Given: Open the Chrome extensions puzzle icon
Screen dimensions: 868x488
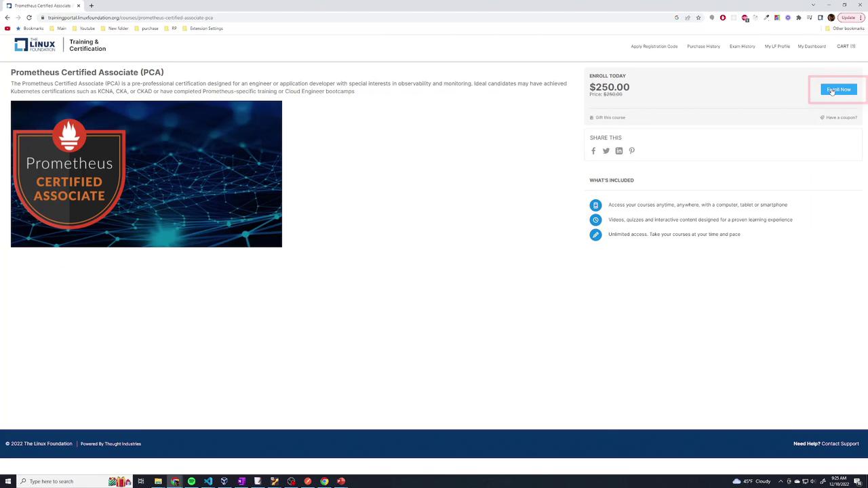Looking at the screenshot, I should point(799,18).
